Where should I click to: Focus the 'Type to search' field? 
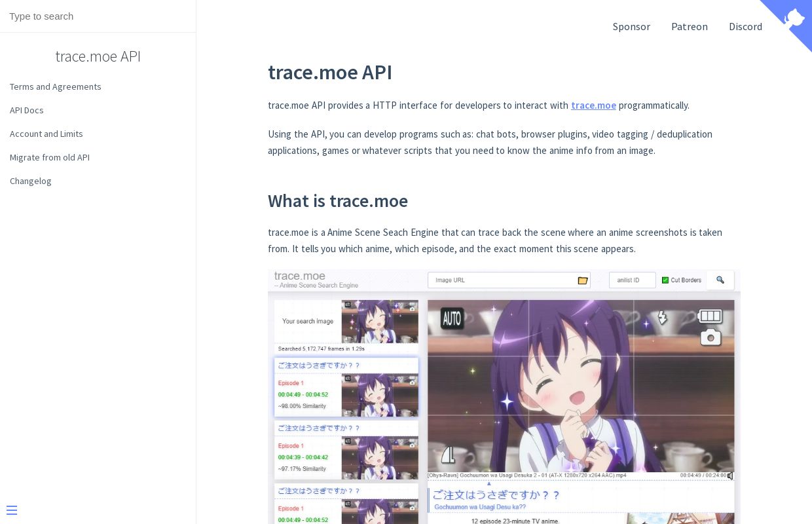tap(98, 16)
